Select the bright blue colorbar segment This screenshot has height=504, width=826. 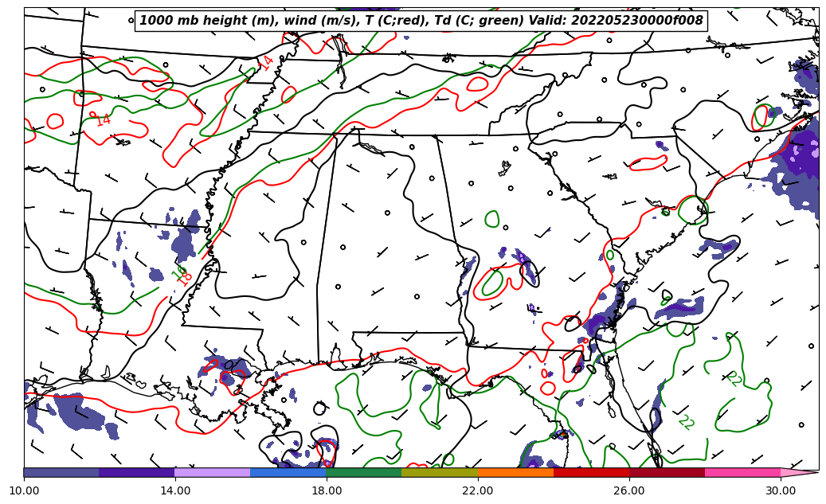[x=288, y=472]
